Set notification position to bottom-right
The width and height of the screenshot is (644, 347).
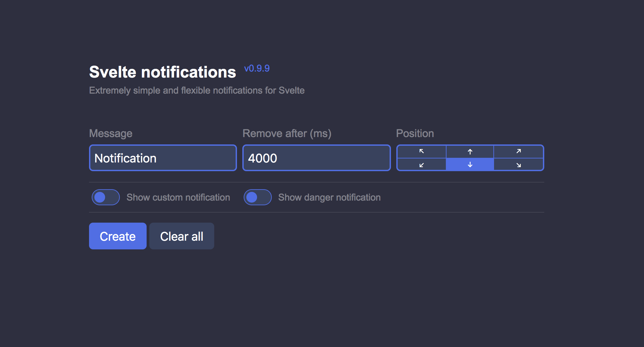click(x=518, y=164)
